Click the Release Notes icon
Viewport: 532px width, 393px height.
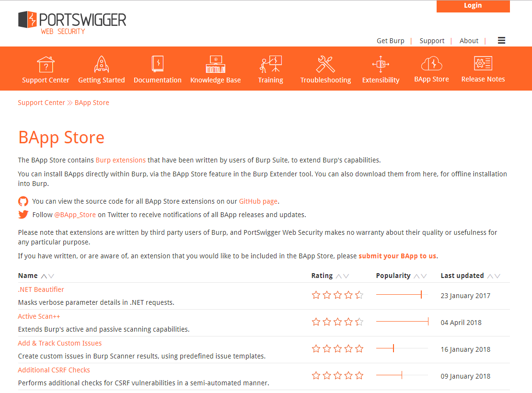483,63
